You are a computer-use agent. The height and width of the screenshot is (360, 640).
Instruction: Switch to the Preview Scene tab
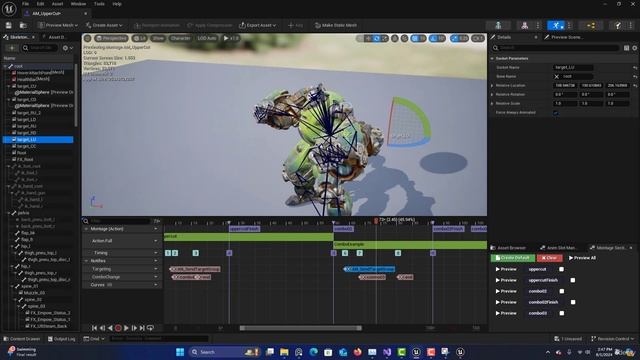point(564,37)
